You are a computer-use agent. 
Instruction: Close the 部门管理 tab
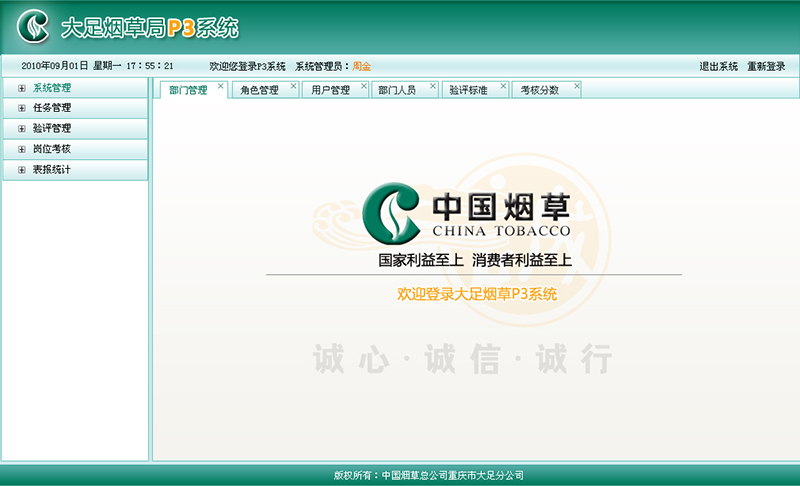coord(220,86)
